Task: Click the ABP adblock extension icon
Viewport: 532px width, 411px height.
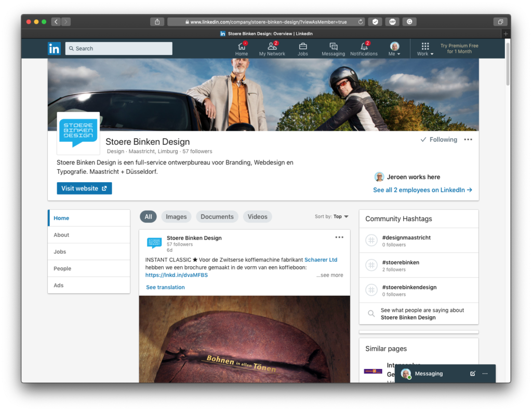Action: (392, 22)
